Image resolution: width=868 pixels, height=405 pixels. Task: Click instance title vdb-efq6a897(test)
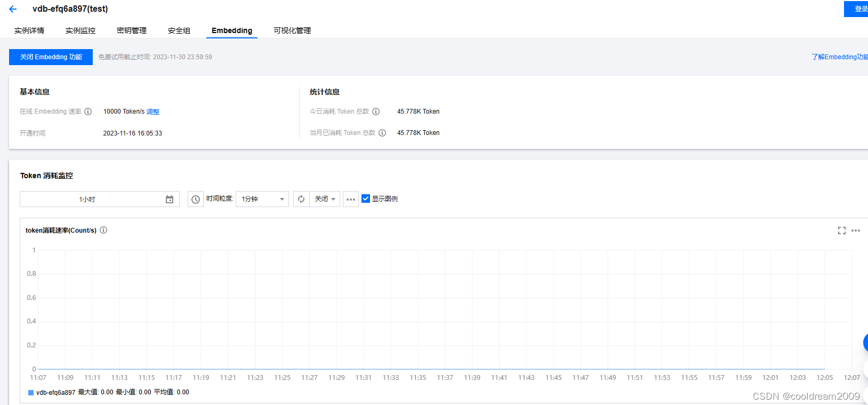(70, 9)
